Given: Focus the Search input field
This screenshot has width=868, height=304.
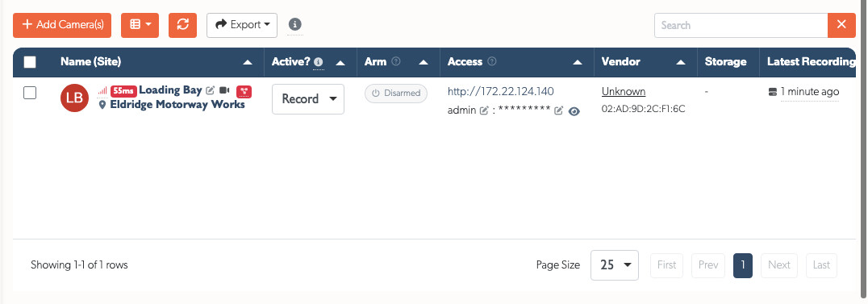Looking at the screenshot, I should click(741, 25).
